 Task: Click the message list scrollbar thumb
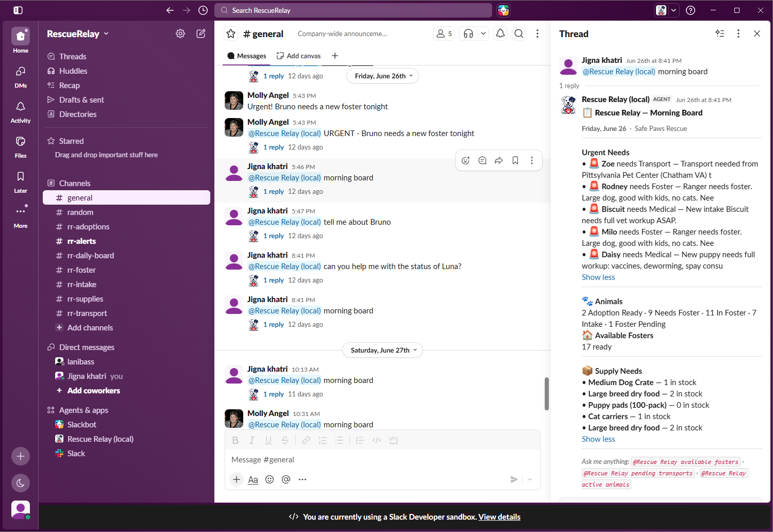click(x=547, y=394)
